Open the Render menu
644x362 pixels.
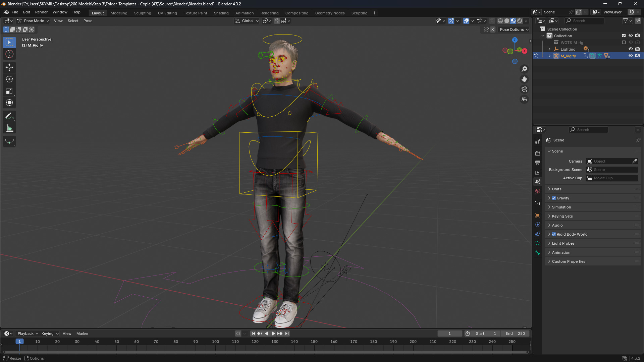pyautogui.click(x=41, y=12)
